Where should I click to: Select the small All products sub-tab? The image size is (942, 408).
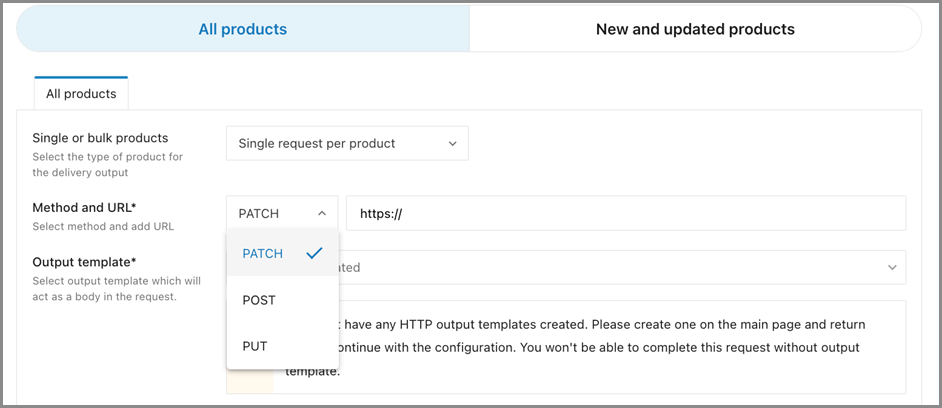81,93
